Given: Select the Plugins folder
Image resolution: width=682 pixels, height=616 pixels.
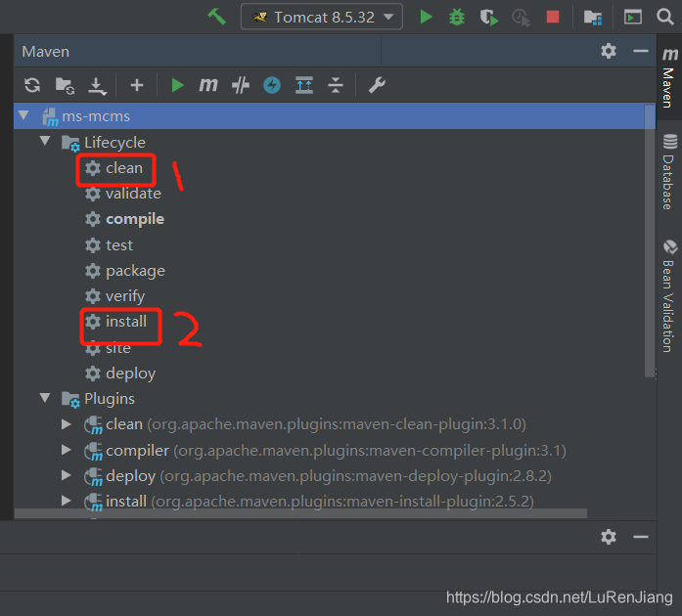Looking at the screenshot, I should point(98,399).
